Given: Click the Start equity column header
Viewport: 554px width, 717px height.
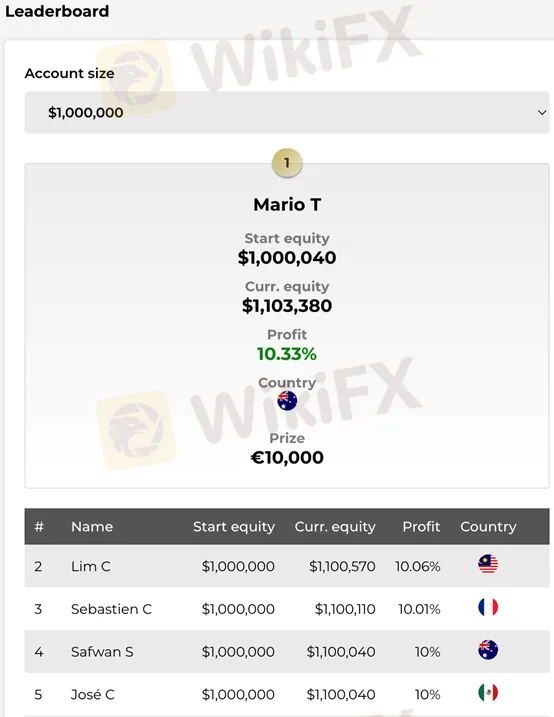Looking at the screenshot, I should [234, 527].
